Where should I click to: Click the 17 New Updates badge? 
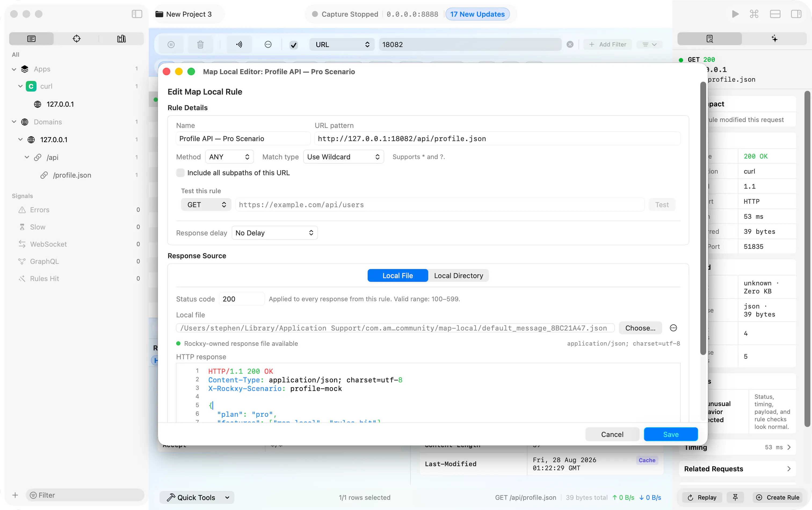point(477,14)
